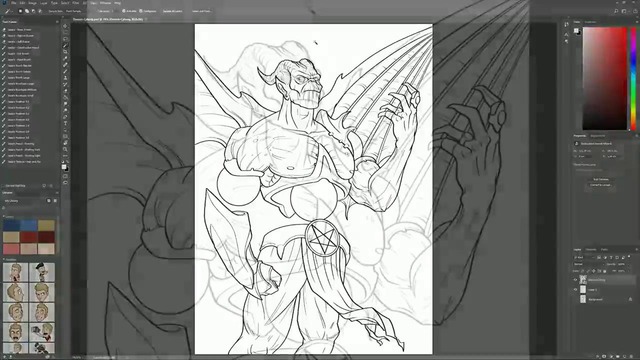
Task: Select the Eyedropper tool
Action: pyautogui.click(x=65, y=58)
